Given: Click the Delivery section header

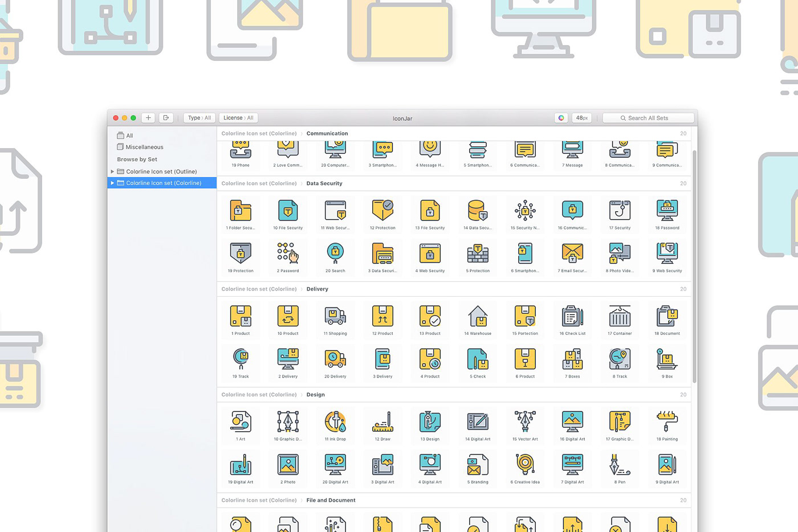Looking at the screenshot, I should [317, 289].
